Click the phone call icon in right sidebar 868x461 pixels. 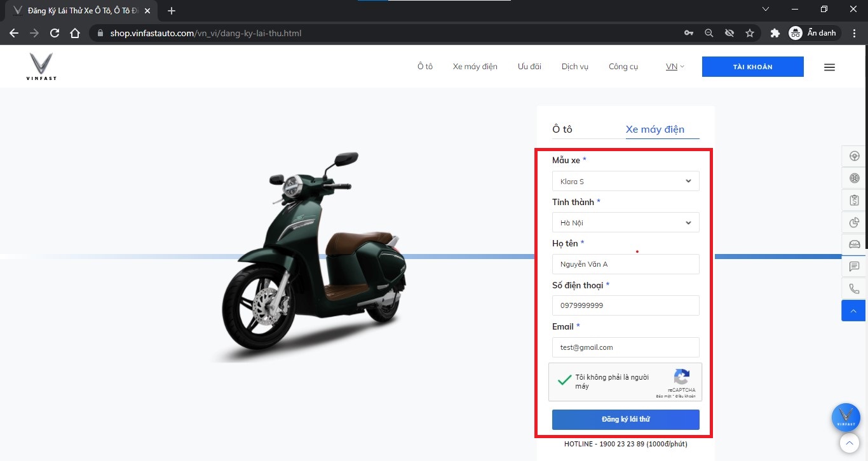pos(854,289)
